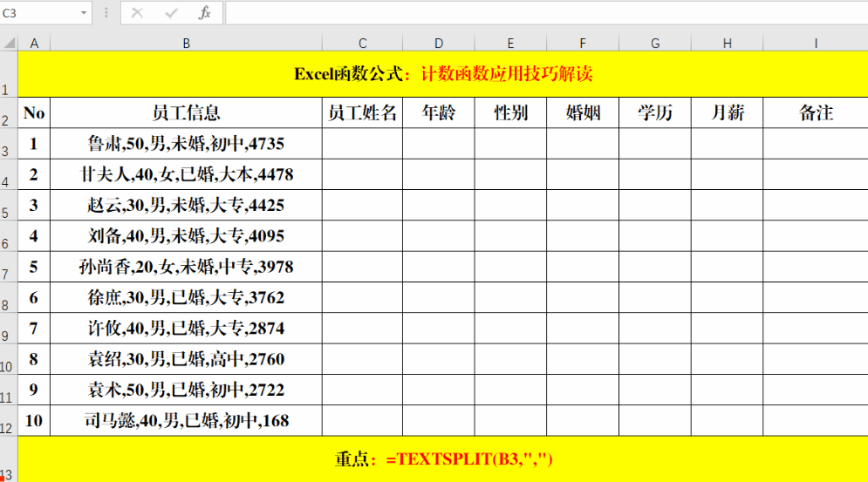Click the '月薪' header cell
The height and width of the screenshot is (482, 868).
click(x=727, y=113)
